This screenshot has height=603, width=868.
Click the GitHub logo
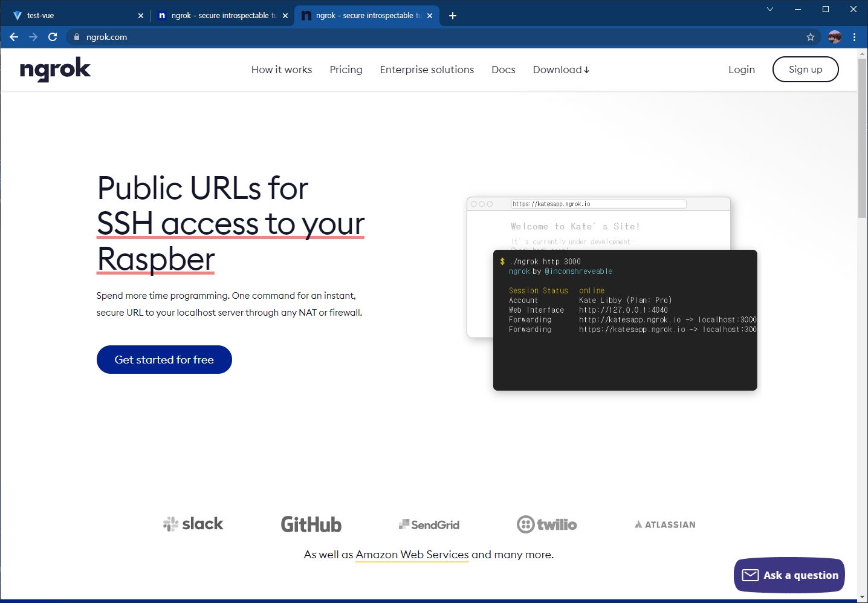click(x=311, y=524)
